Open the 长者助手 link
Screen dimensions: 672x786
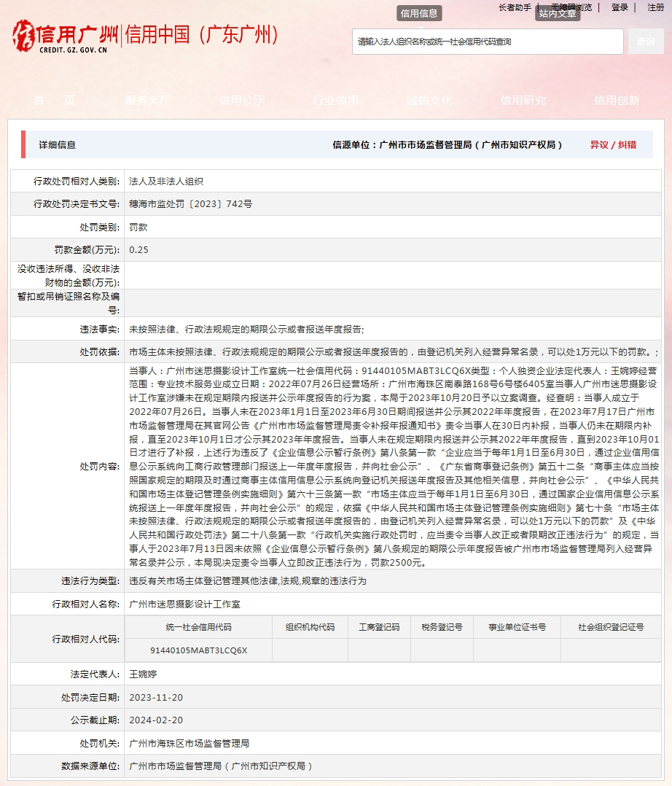pos(515,7)
